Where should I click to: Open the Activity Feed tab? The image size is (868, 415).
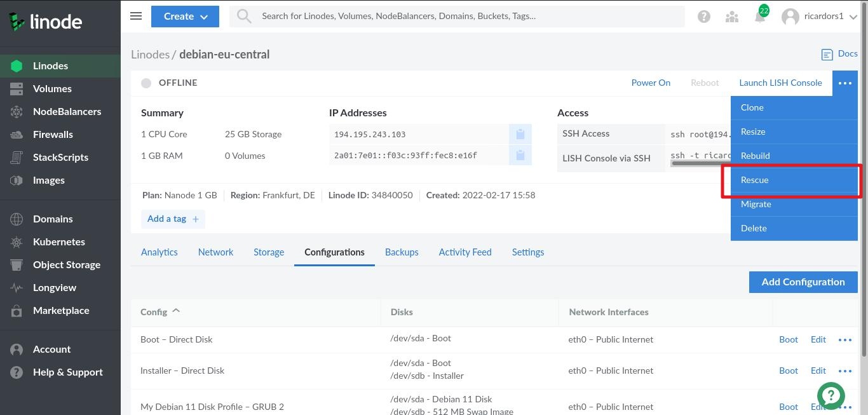tap(465, 252)
